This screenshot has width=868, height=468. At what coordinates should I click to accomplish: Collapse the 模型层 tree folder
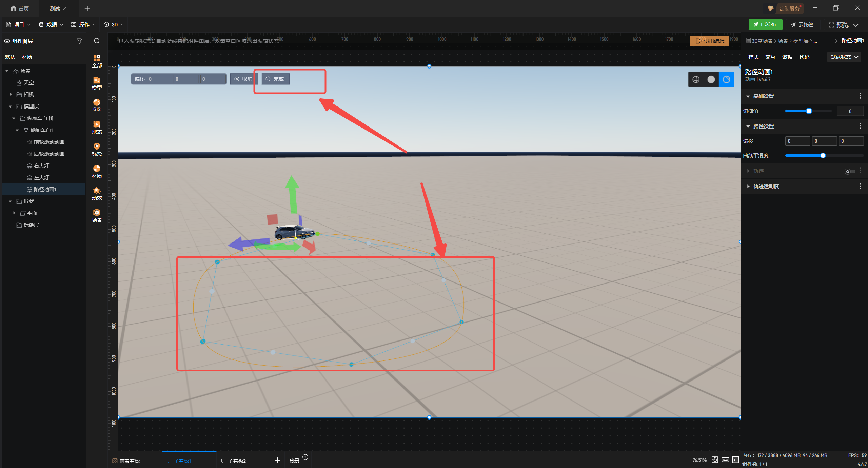pyautogui.click(x=11, y=106)
